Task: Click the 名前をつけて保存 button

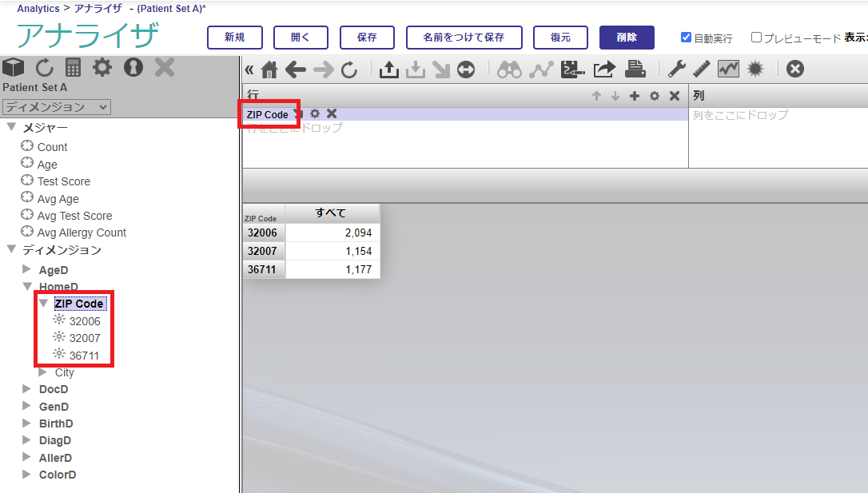Action: tap(464, 38)
